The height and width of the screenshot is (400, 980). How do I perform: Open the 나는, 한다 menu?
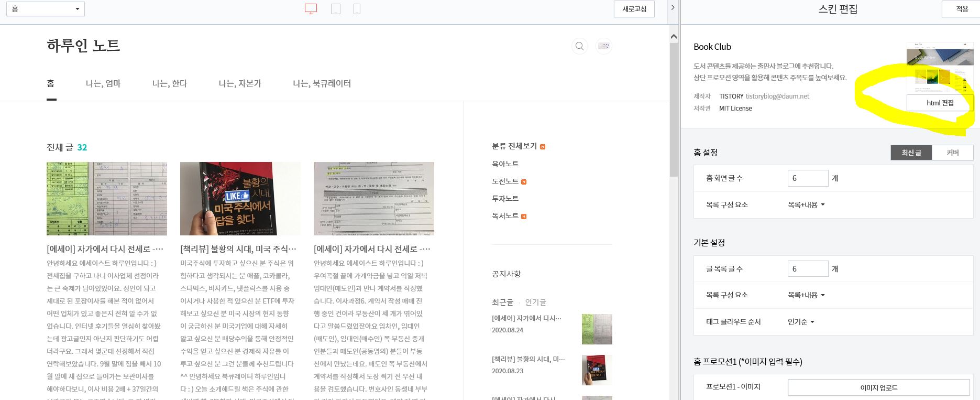pyautogui.click(x=170, y=84)
